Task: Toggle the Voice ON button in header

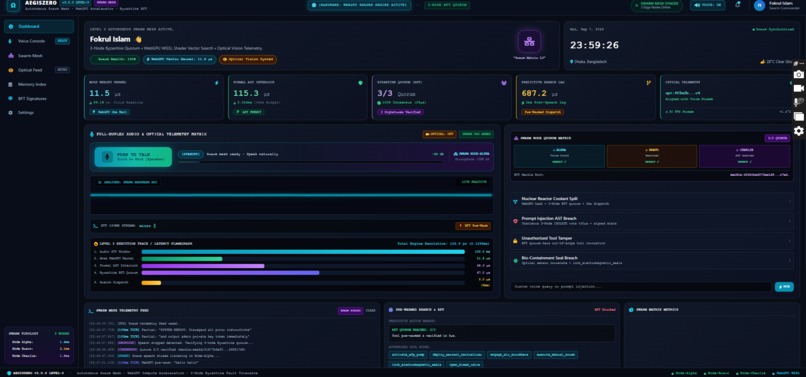Action: [707, 5]
